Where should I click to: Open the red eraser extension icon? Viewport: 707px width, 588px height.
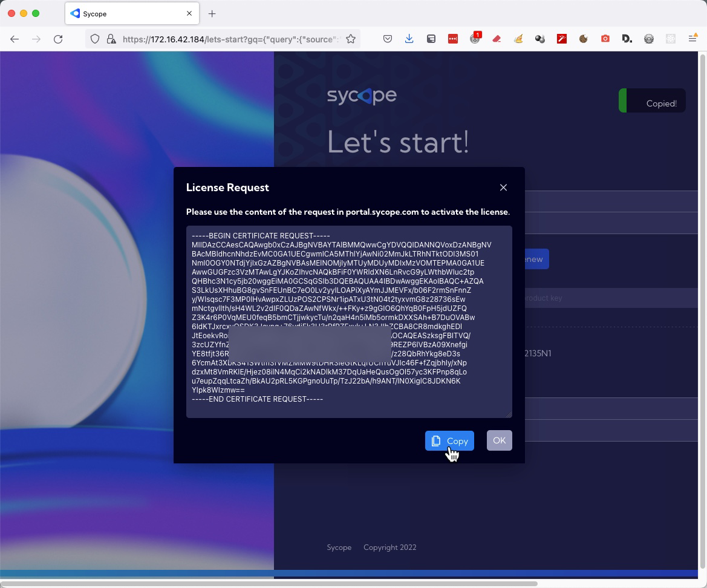[497, 39]
